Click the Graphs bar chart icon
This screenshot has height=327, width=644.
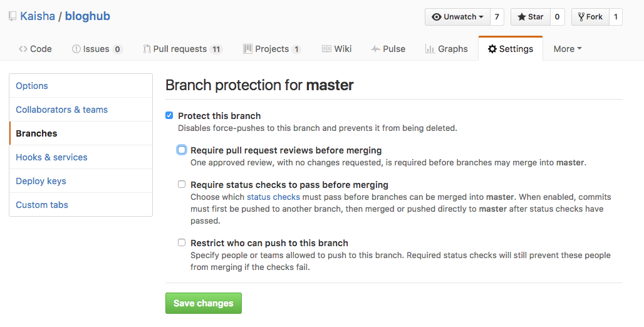(x=430, y=49)
